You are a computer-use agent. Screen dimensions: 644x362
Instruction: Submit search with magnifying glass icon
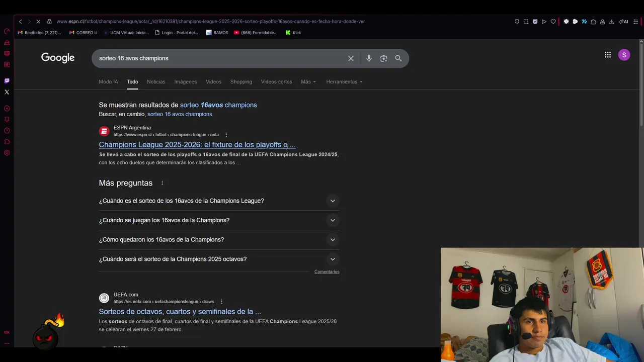click(x=398, y=58)
